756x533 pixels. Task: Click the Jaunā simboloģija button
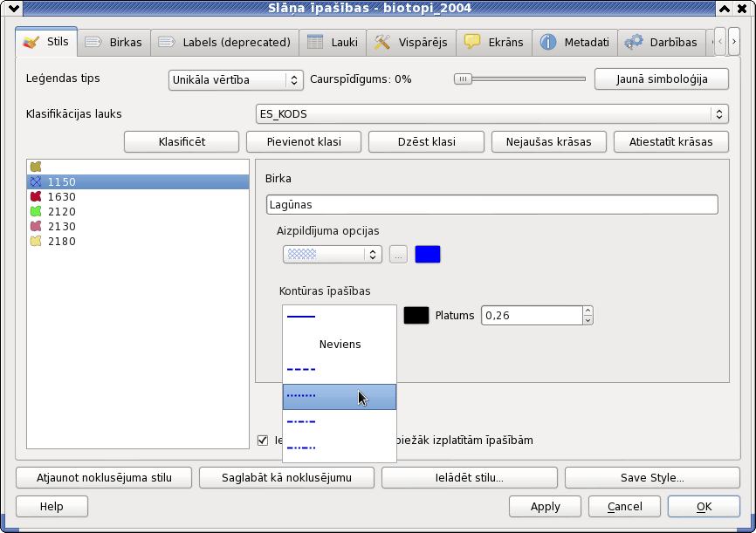click(662, 79)
